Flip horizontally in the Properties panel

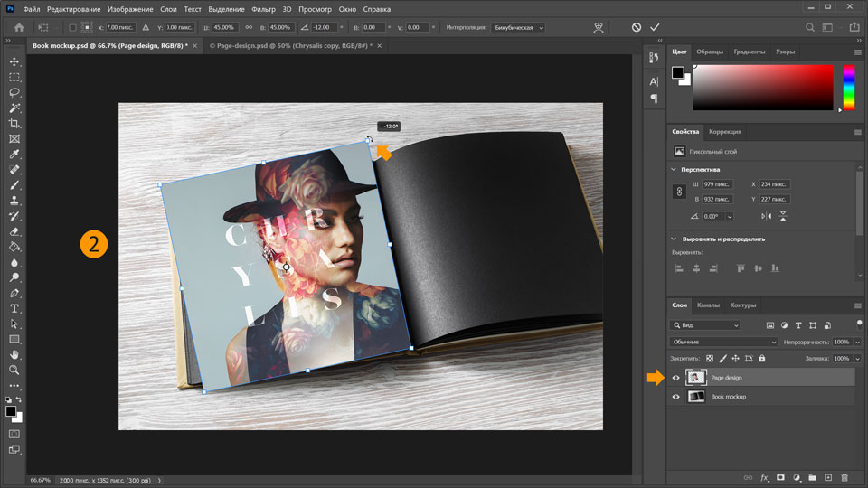[766, 216]
